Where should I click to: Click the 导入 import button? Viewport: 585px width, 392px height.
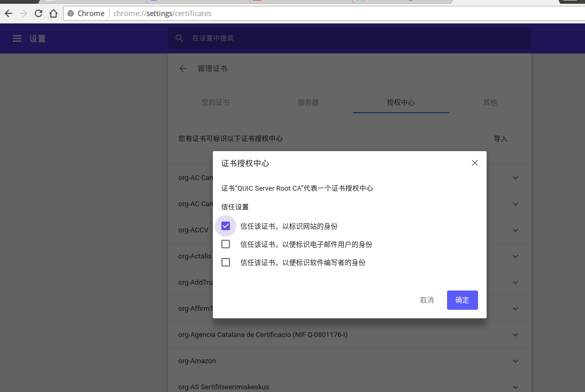501,139
